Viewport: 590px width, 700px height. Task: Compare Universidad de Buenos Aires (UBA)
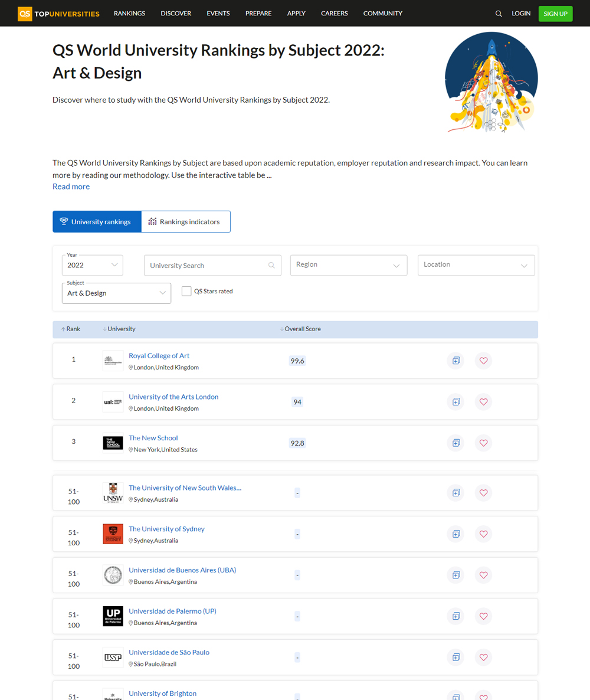(x=455, y=575)
